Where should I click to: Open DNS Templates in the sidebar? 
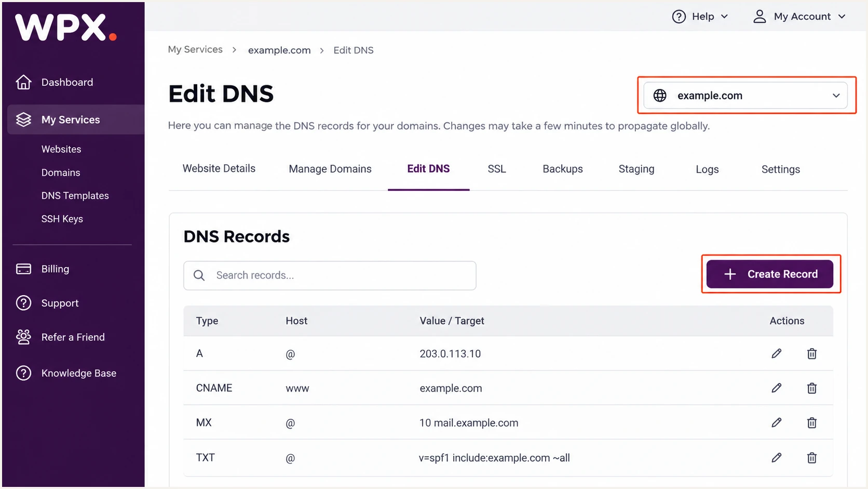(75, 195)
